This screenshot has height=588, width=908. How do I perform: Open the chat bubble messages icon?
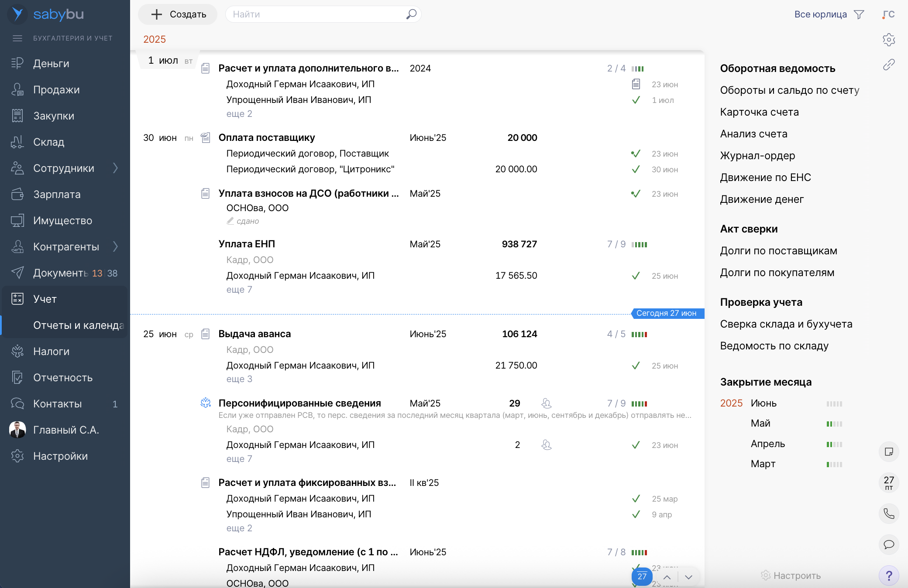click(x=889, y=544)
